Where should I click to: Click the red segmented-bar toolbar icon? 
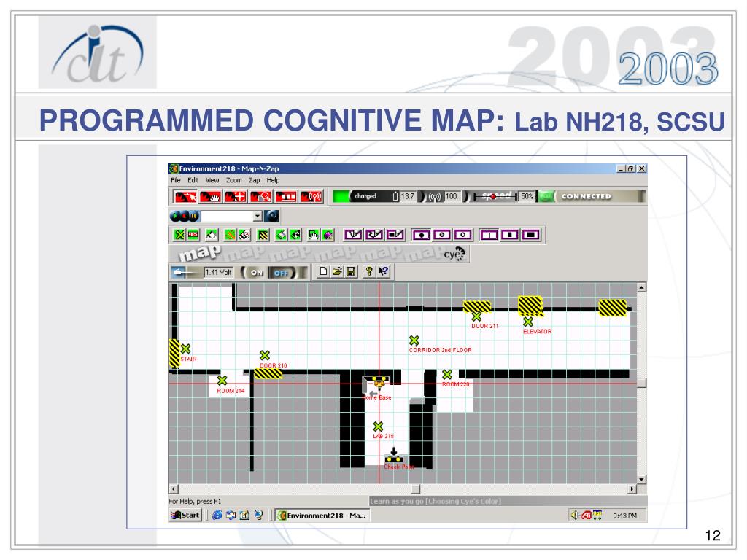[286, 196]
